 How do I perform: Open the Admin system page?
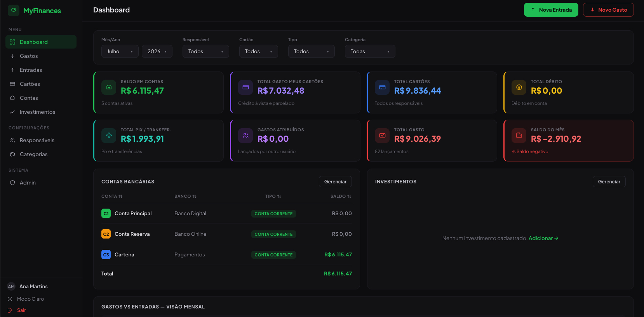tap(41, 183)
